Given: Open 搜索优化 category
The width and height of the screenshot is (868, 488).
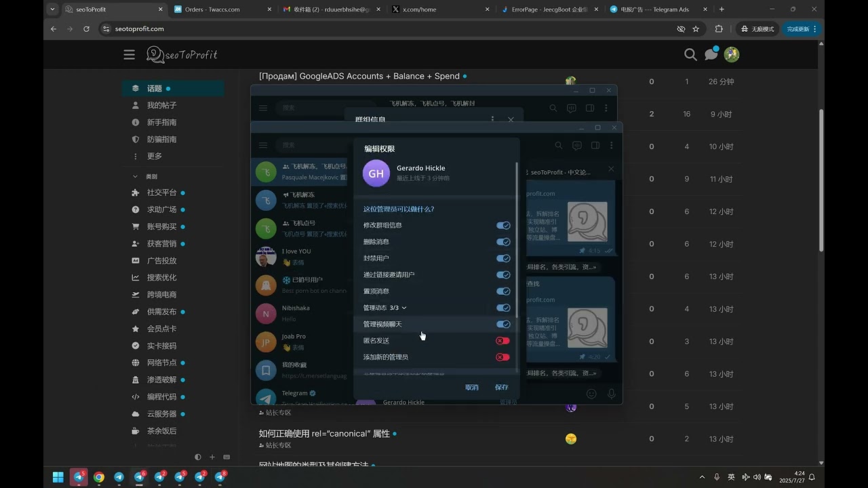Looking at the screenshot, I should pyautogui.click(x=174, y=277).
